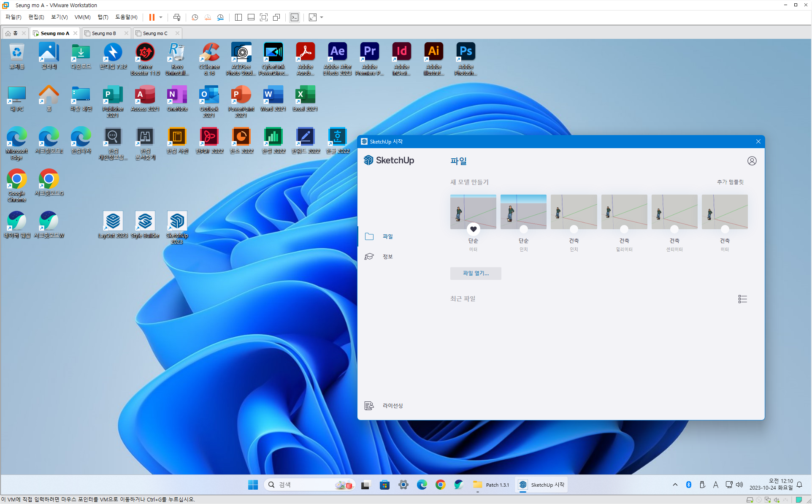Set Architectural Millimeters template as favorite

(624, 229)
